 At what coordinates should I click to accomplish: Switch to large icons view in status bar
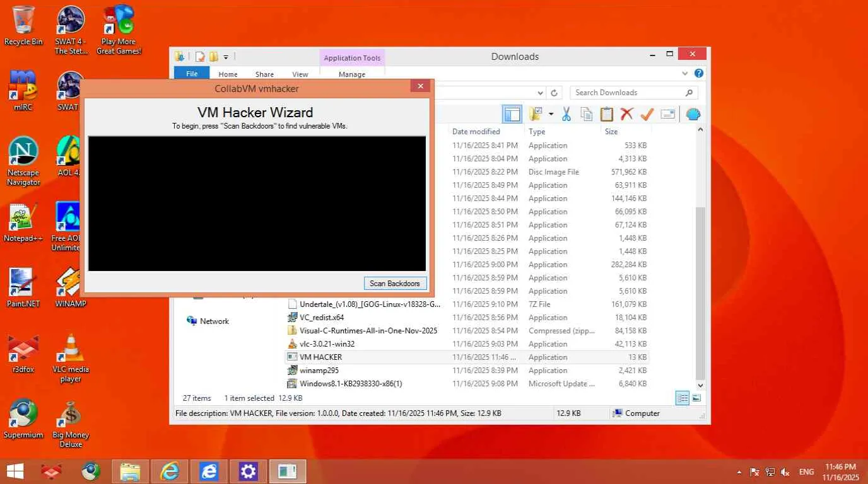[696, 398]
